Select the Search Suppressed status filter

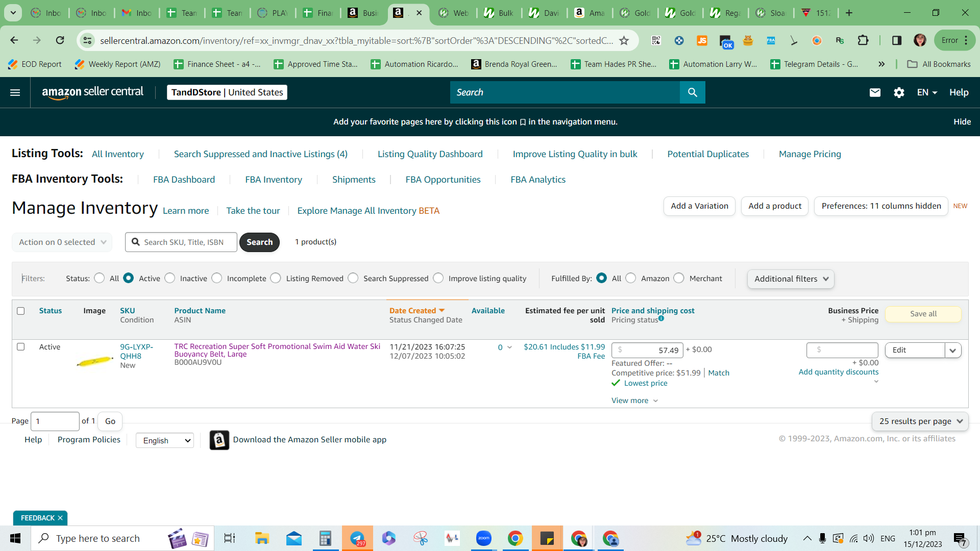click(353, 278)
